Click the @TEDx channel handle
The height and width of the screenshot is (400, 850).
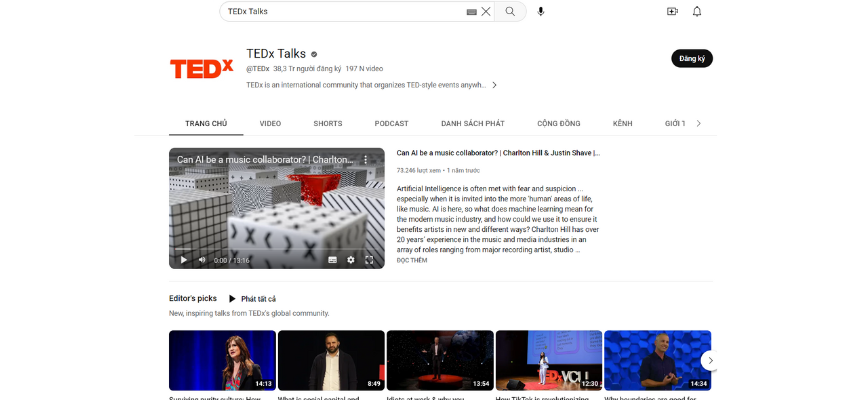point(257,69)
